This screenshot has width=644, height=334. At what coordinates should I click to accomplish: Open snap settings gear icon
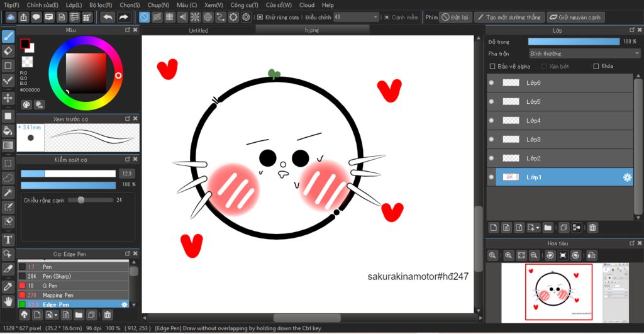(246, 17)
